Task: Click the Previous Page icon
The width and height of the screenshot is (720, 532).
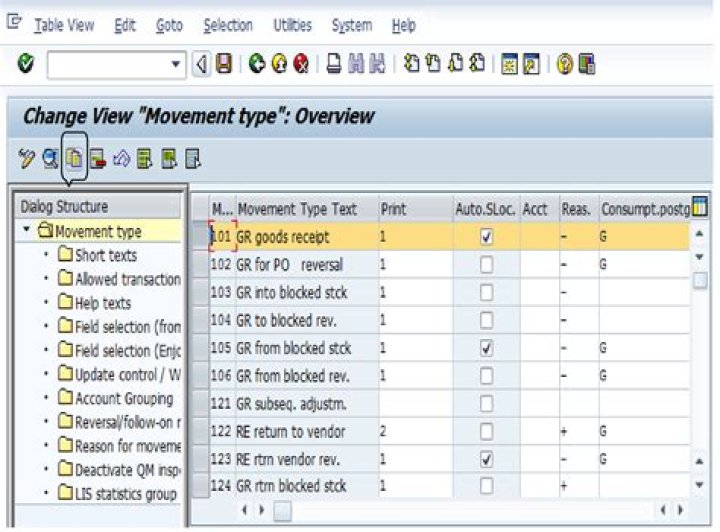Action: [433, 64]
